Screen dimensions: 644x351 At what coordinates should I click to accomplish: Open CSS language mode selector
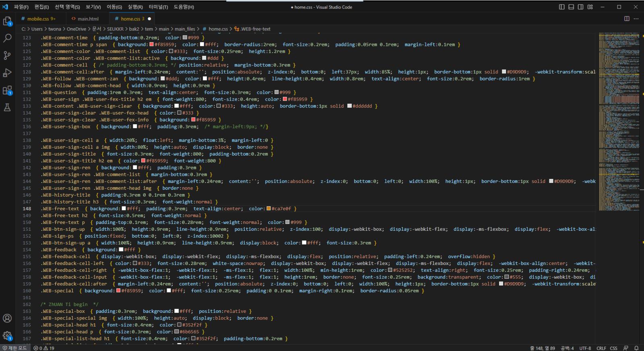click(x=613, y=348)
